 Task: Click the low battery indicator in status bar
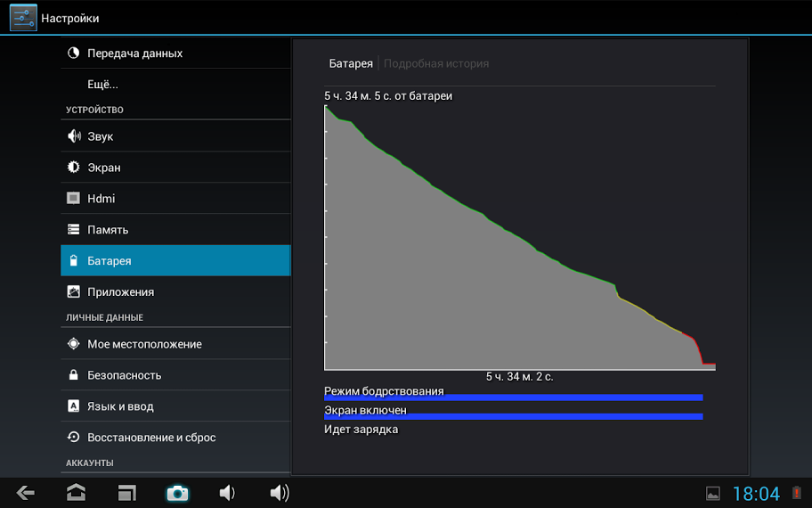797,493
